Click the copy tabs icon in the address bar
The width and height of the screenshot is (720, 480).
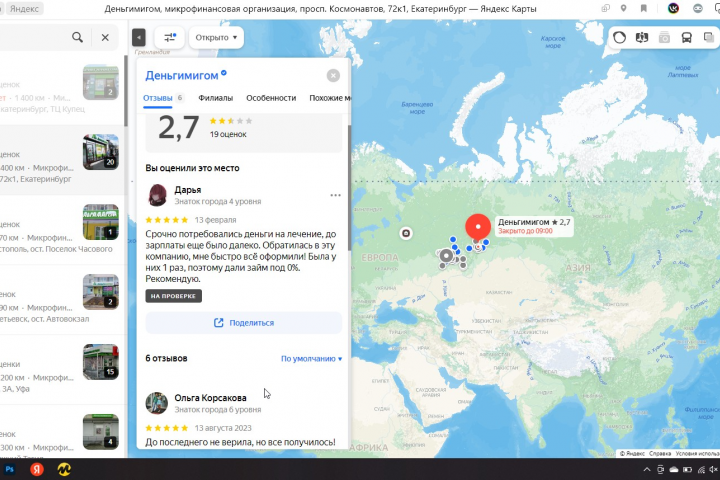(606, 9)
